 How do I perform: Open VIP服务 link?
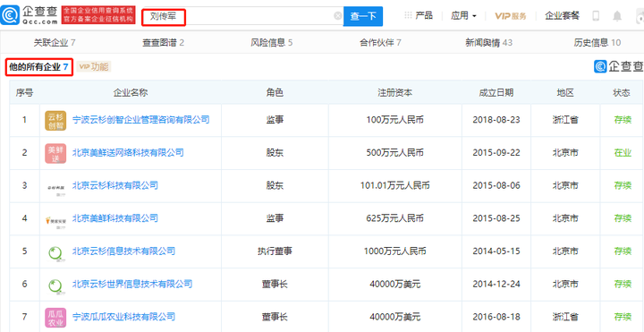(x=510, y=16)
